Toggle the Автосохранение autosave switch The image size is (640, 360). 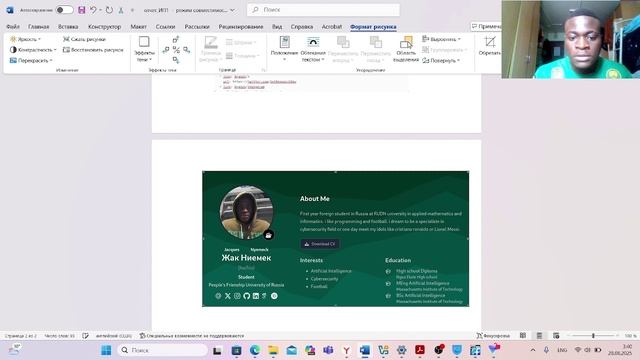pos(64,10)
